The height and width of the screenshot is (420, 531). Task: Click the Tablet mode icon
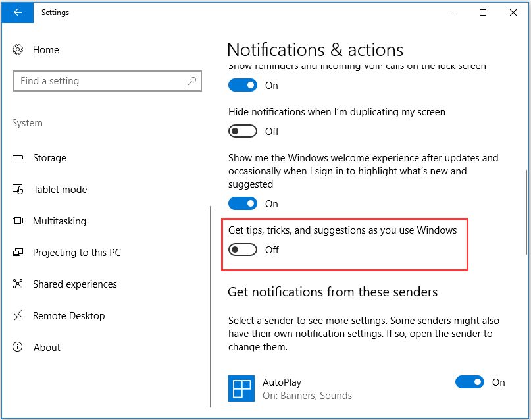point(18,190)
